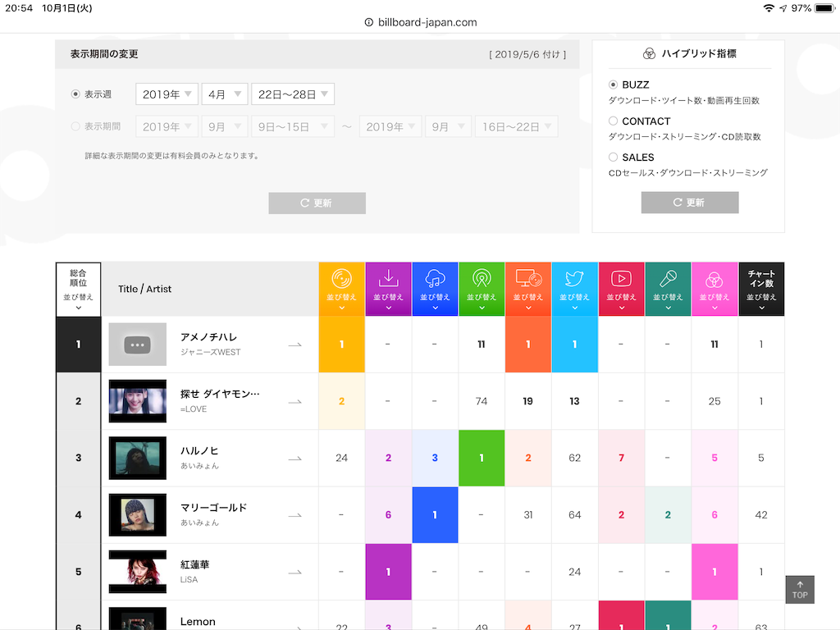Click trend arrow in 紅蓮華 row
Screen dimensions: 840x630
294,572
